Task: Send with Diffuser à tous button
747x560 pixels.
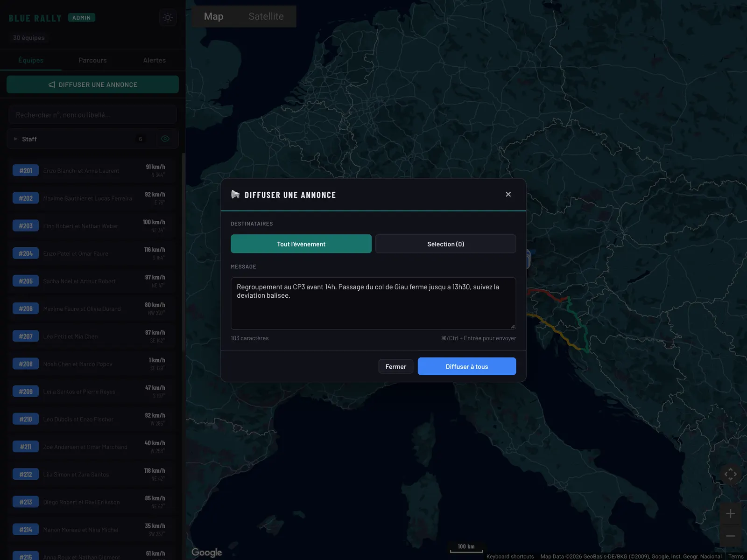Action: coord(467,366)
